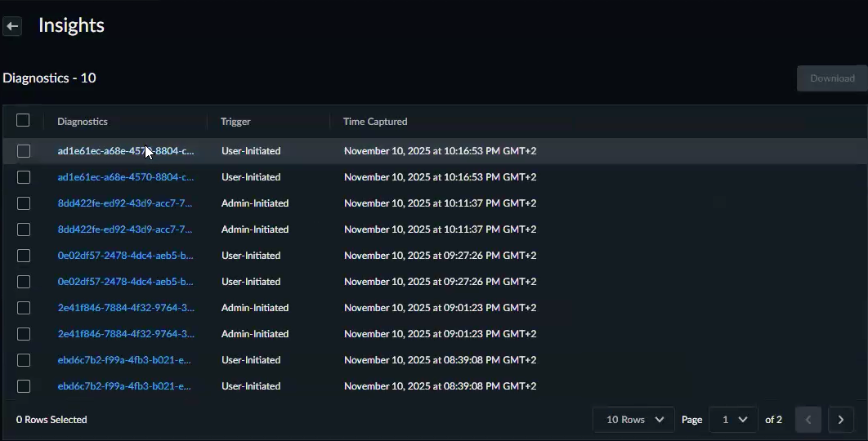The height and width of the screenshot is (441, 868).
Task: Click the back arrow beside Insights
Action: coord(12,26)
